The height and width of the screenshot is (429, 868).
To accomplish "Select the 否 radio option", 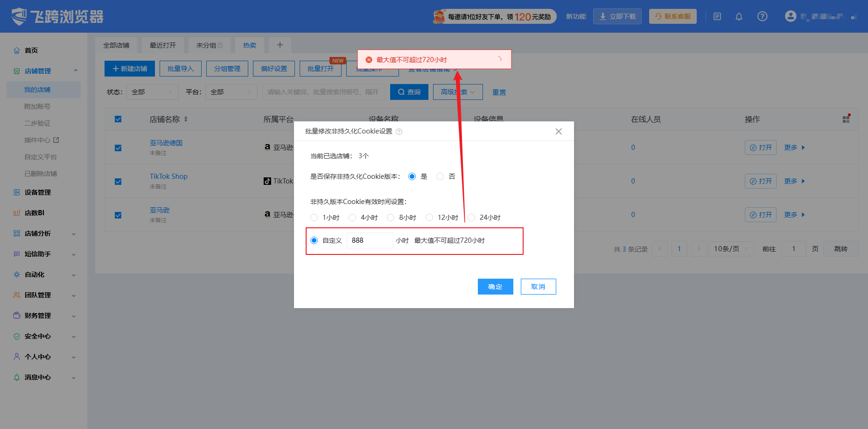I will coord(440,176).
